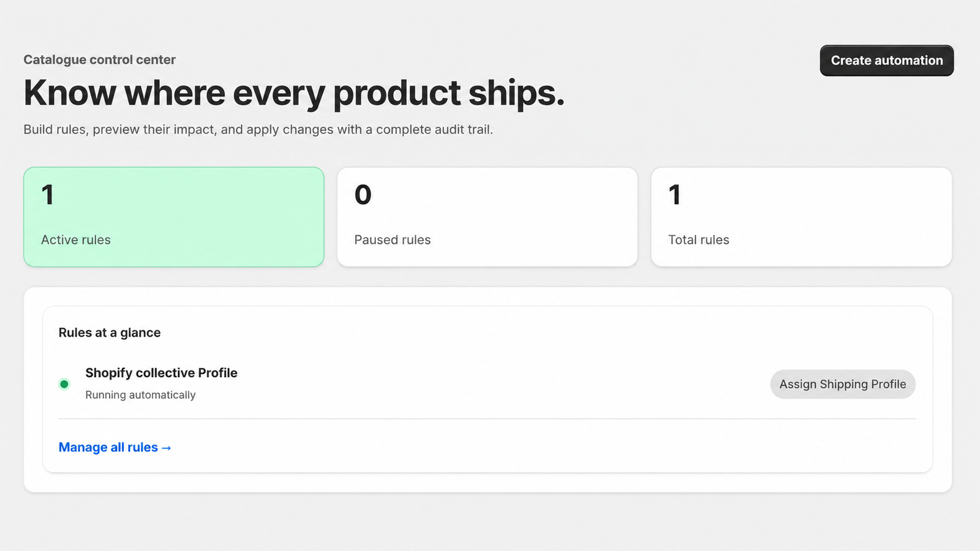Click the Catalogue control center label
Image resolution: width=980 pixels, height=551 pixels.
coord(100,59)
